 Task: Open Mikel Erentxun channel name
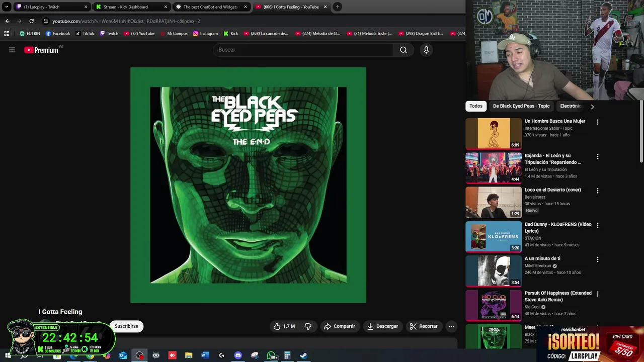pos(538,266)
